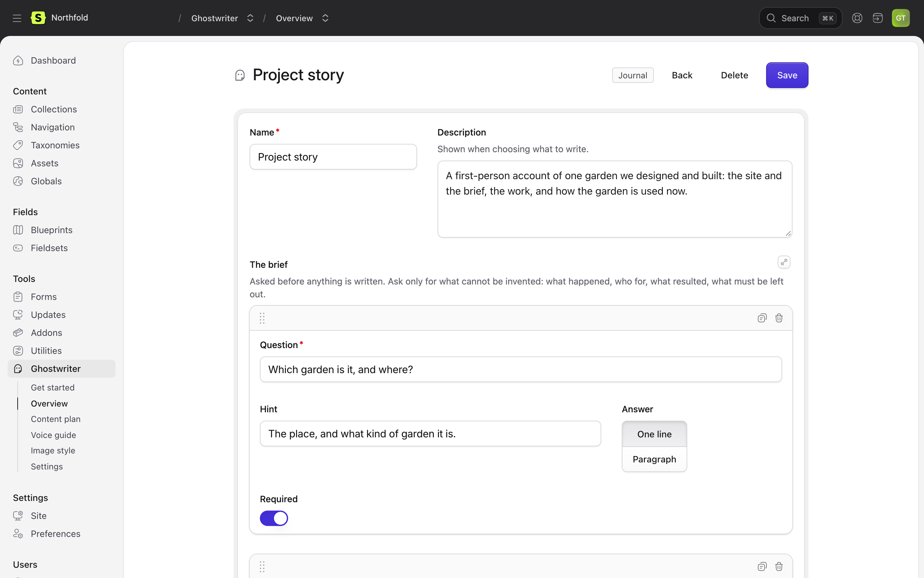This screenshot has width=924, height=578.
Task: Open the Voice guide page
Action: (x=54, y=435)
